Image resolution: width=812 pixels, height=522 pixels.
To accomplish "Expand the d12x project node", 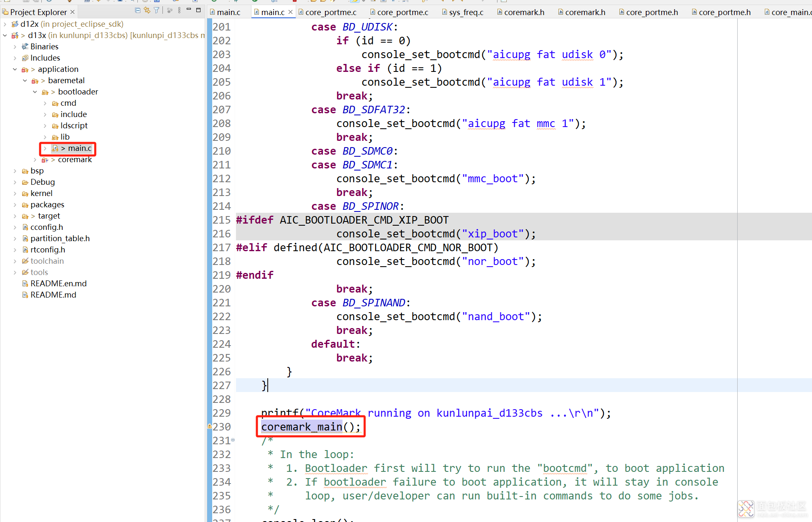I will [5, 24].
